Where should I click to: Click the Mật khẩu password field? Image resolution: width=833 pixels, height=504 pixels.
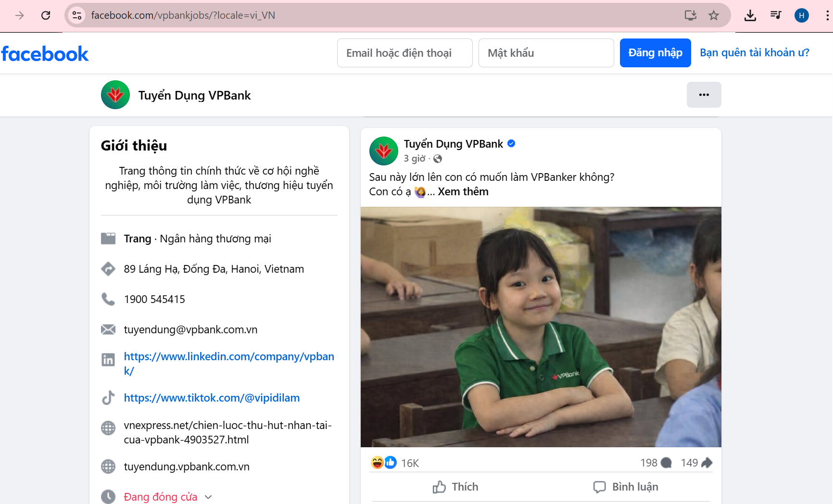click(545, 52)
